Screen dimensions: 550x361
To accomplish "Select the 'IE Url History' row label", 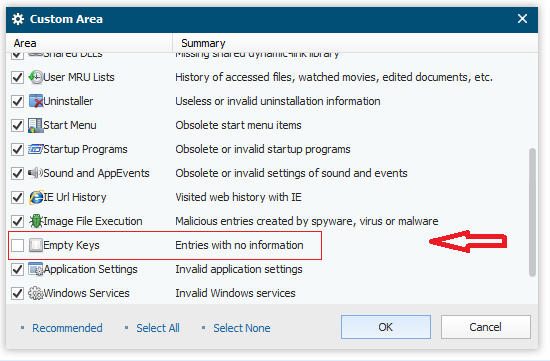I will tap(75, 197).
